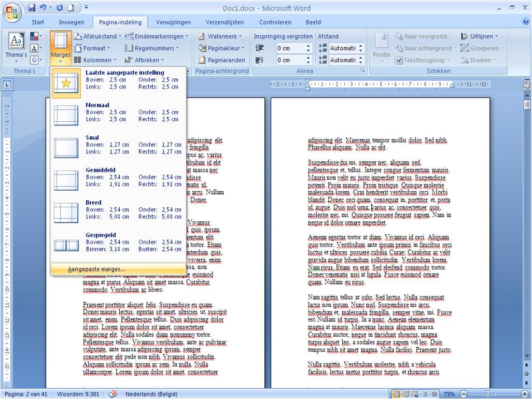Open the Word help question mark

coord(526,22)
